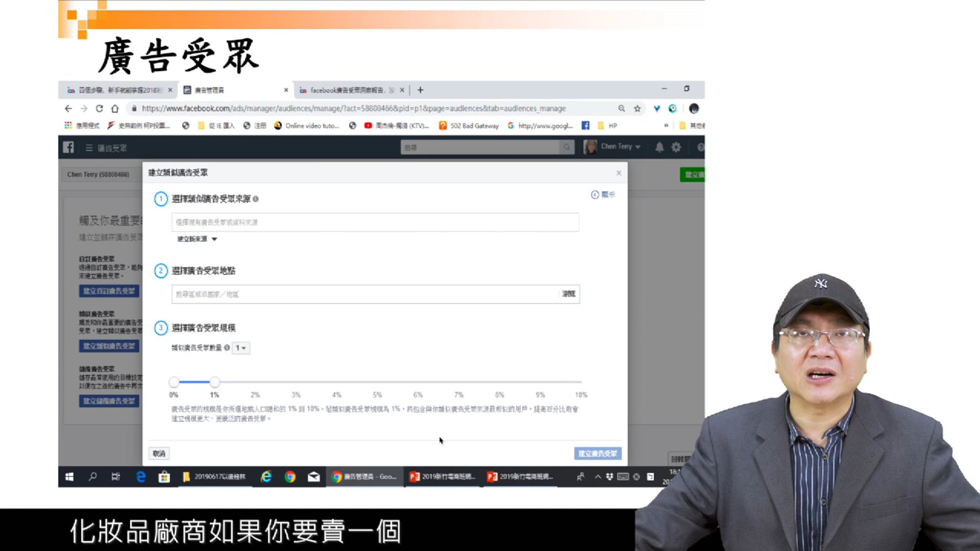Click the browser home icon

point(115,109)
